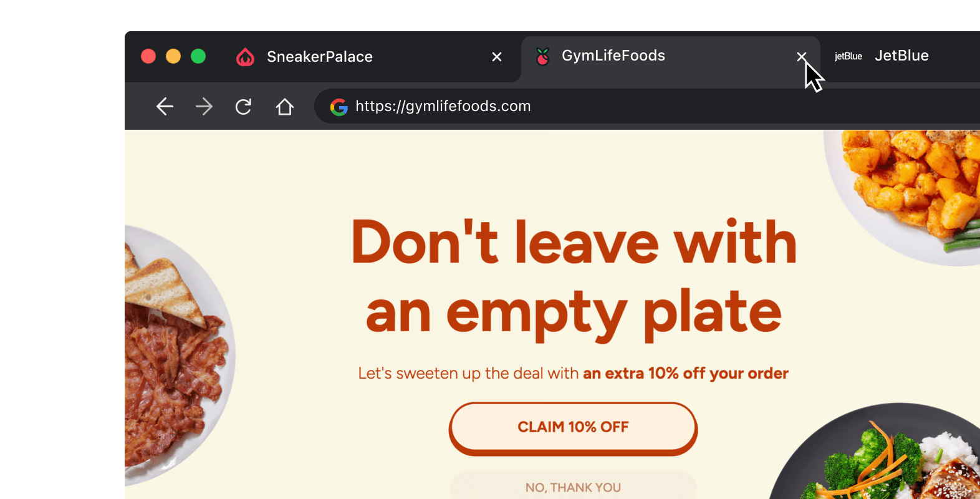Close the SneakerPalace tab

tap(496, 56)
